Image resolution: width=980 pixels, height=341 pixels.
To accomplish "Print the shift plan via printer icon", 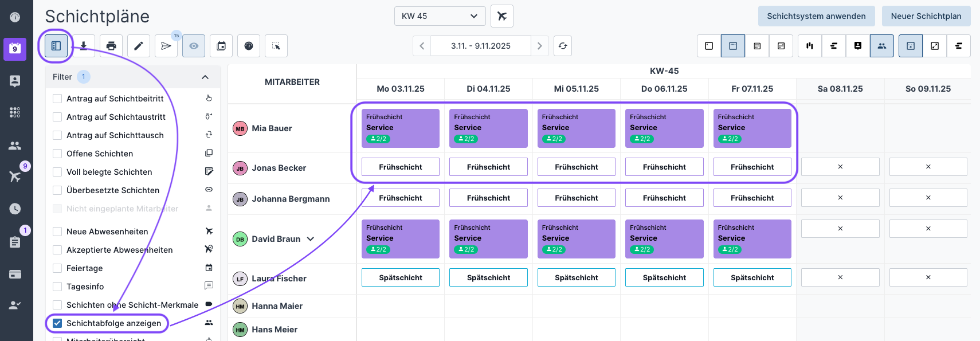I will coord(111,46).
